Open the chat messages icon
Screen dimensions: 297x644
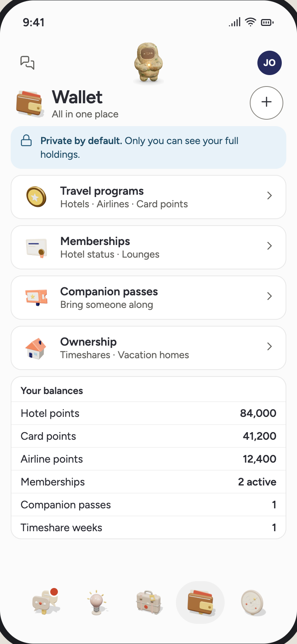[x=27, y=62]
